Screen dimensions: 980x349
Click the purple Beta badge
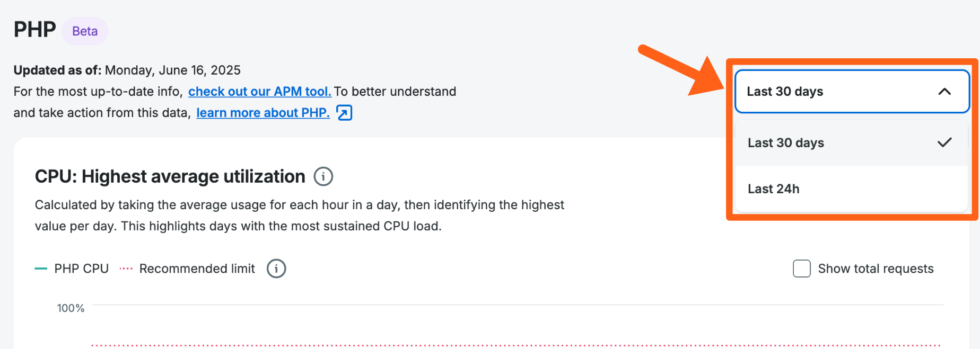pyautogui.click(x=85, y=31)
